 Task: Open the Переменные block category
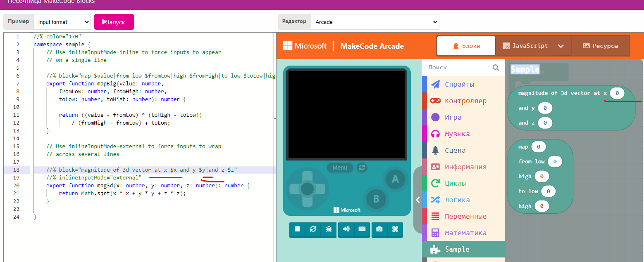pos(463,216)
